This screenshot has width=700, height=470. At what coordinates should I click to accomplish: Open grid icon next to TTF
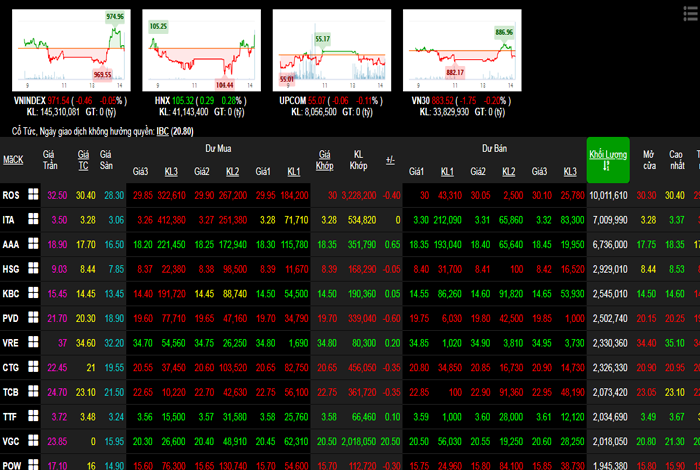click(x=33, y=416)
